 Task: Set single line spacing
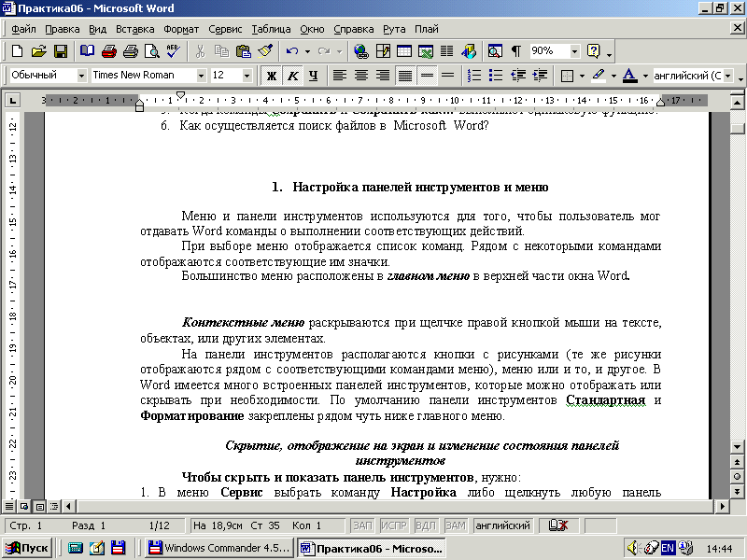[x=427, y=76]
